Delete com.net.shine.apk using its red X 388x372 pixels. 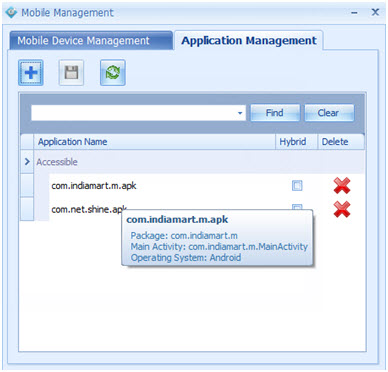[342, 210]
